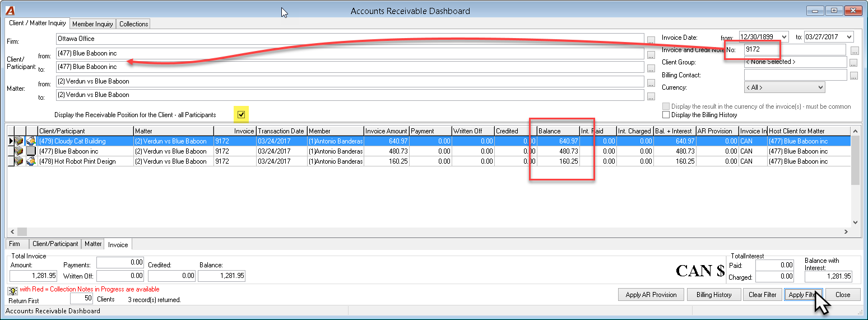The image size is (868, 320).
Task: Enable Display the Billing History checkbox
Action: click(x=666, y=115)
